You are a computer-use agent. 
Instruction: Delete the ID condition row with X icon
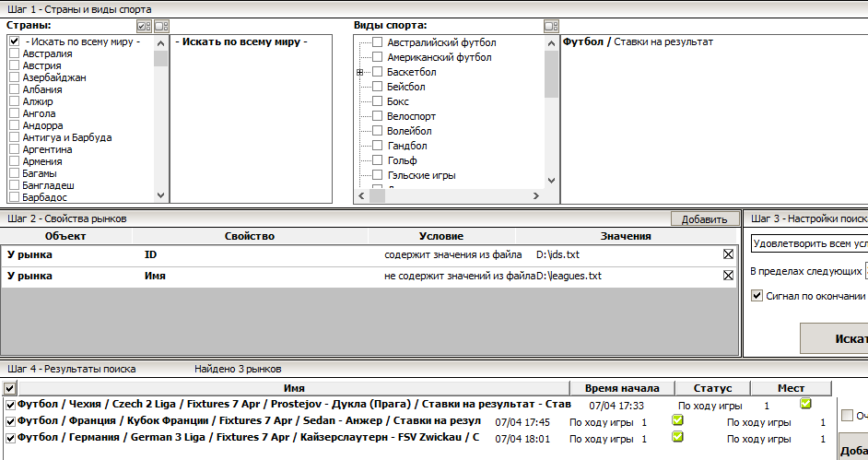(728, 254)
